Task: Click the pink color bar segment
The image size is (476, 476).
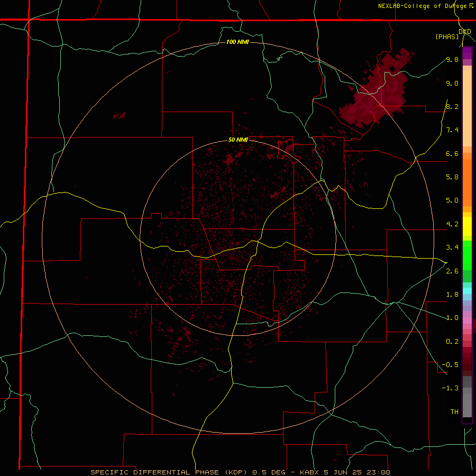Action: pos(467,321)
